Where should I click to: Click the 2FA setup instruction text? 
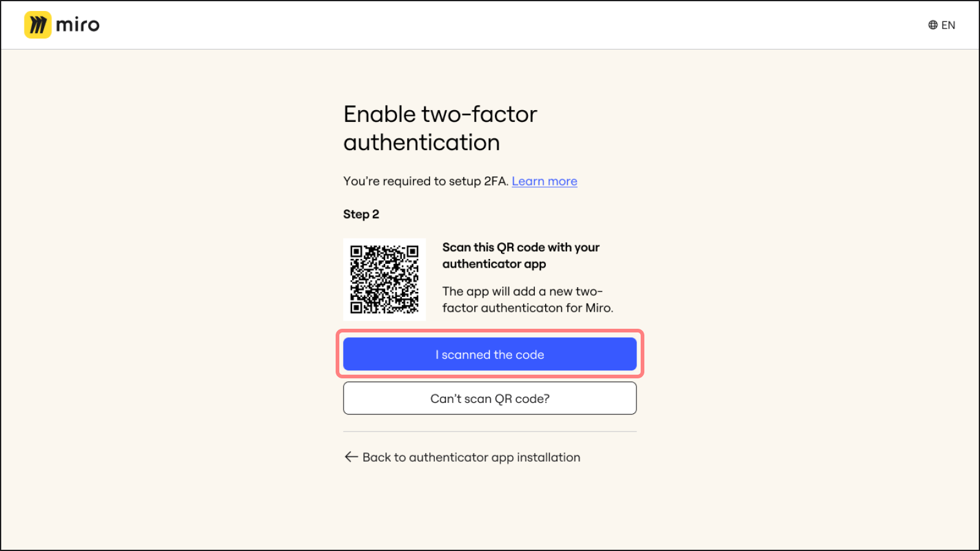(425, 181)
